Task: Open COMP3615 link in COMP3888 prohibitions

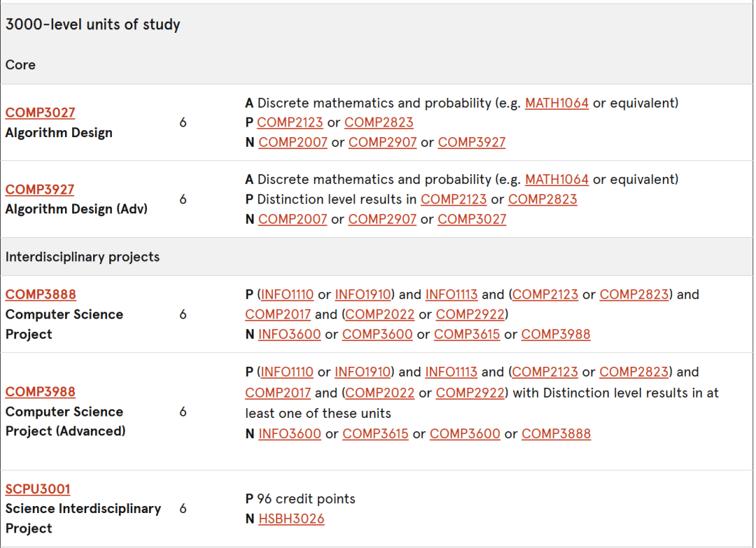Action: 467,334
